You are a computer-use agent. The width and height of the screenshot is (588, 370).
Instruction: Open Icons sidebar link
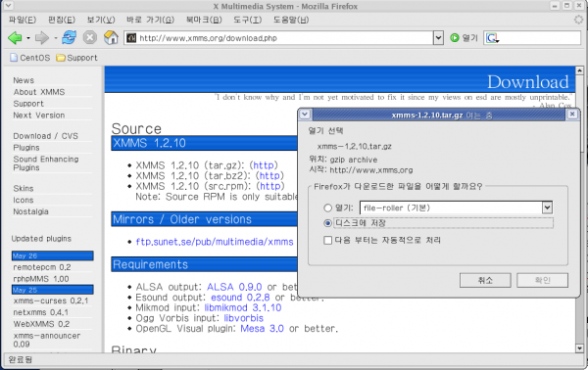click(24, 200)
